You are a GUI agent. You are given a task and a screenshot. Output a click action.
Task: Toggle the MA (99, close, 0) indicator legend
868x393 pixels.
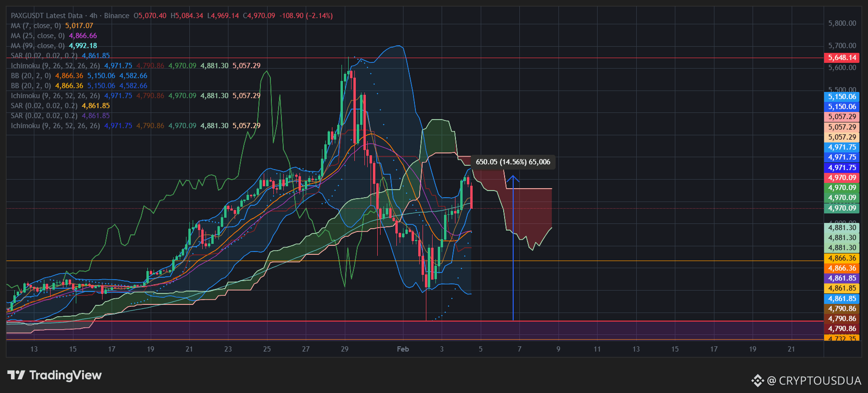point(38,46)
